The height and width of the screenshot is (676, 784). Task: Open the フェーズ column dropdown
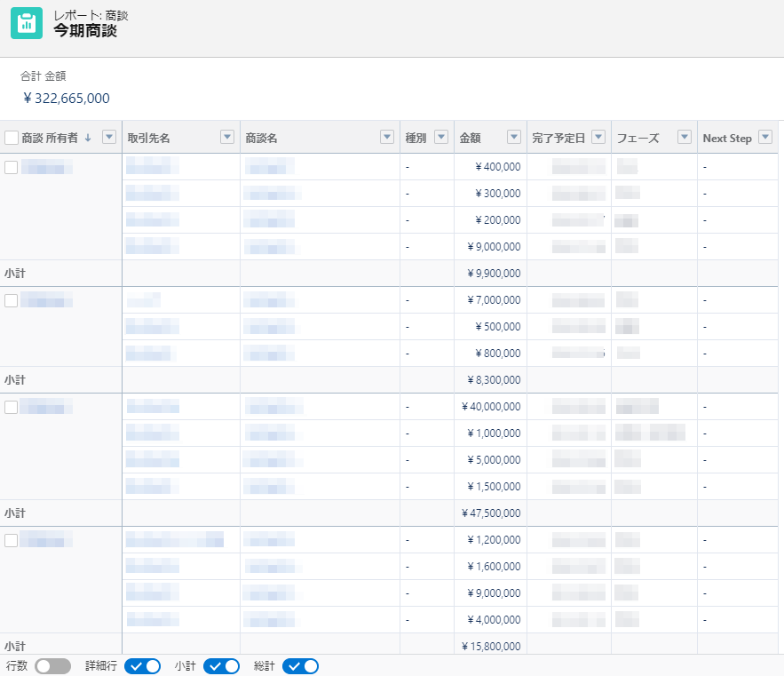[x=684, y=137]
